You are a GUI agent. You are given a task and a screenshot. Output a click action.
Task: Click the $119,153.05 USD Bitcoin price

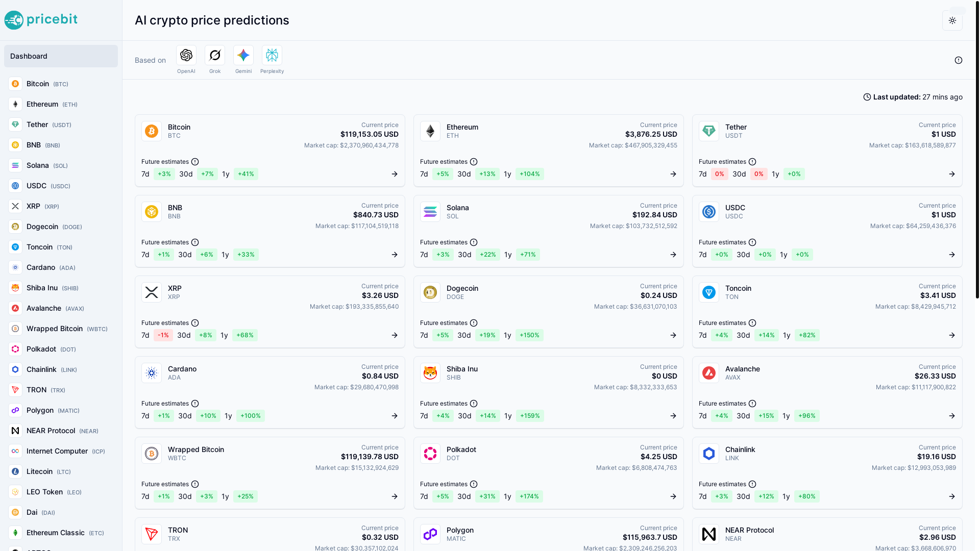370,134
